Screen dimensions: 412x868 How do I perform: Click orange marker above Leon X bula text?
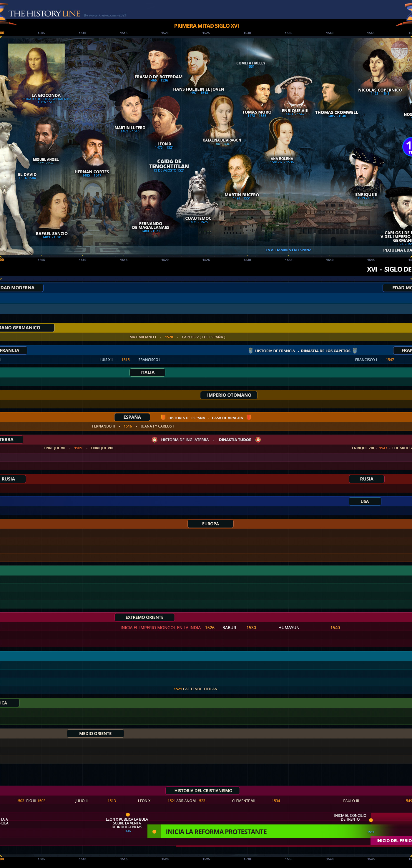tap(128, 815)
